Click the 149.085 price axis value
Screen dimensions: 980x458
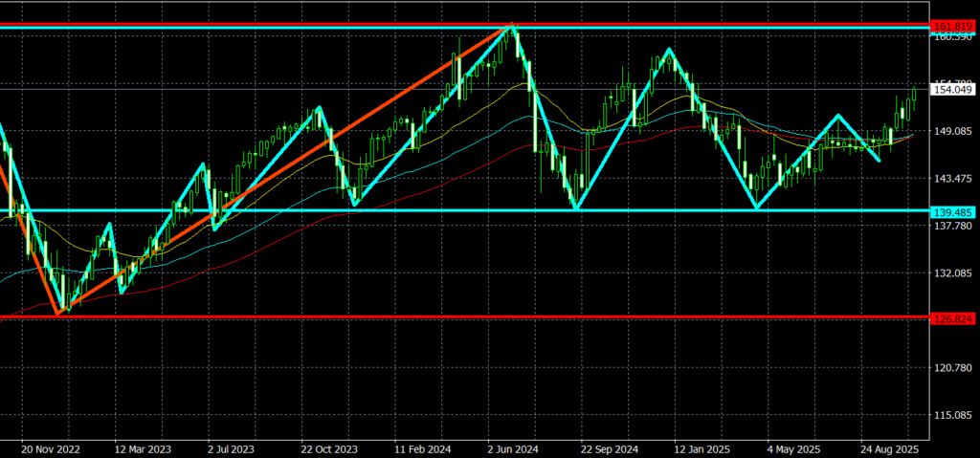(953, 132)
